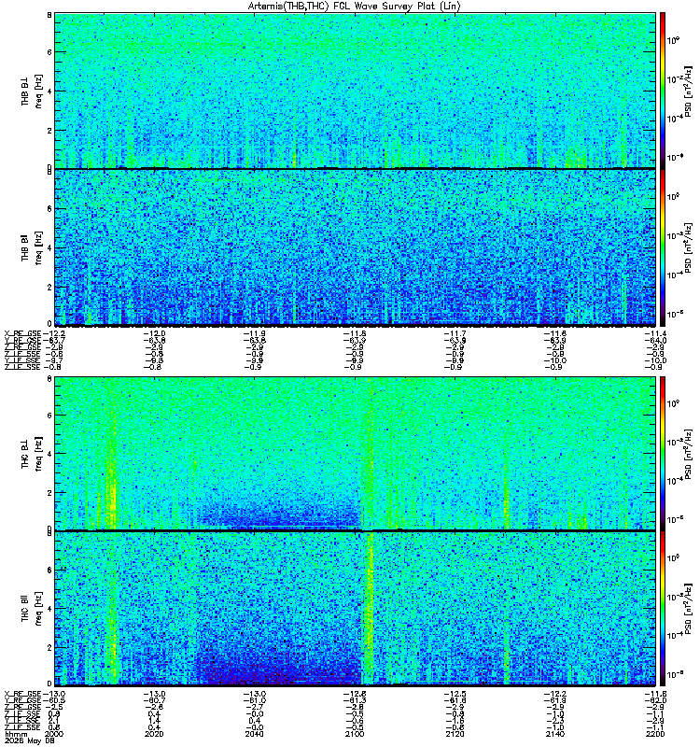Select the THC B-perpendicular axis label
This screenshot has width=700, height=747.
(x=25, y=455)
